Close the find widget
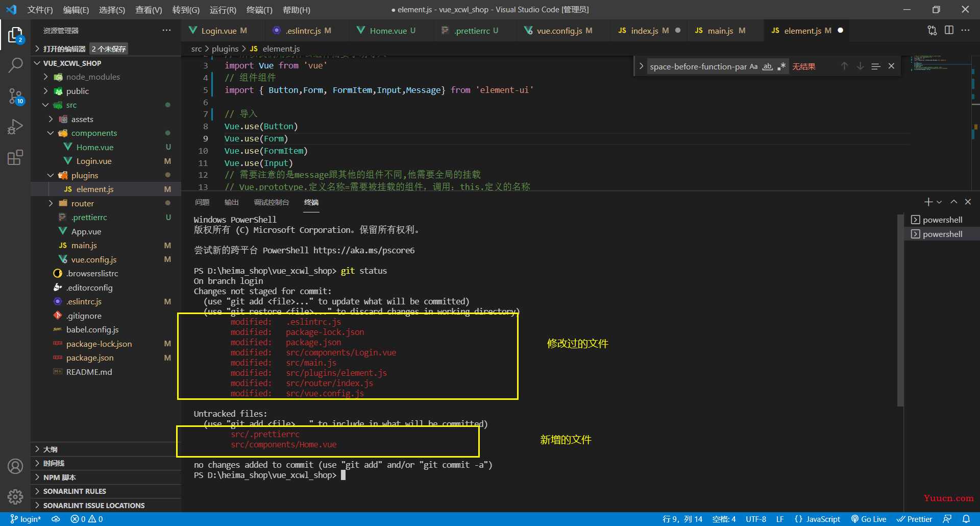 click(x=891, y=66)
